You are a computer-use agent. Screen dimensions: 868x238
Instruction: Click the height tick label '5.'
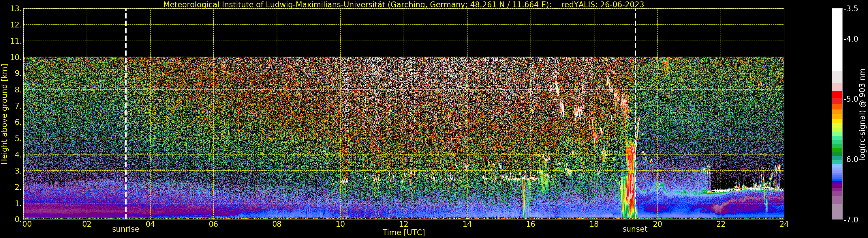pyautogui.click(x=18, y=138)
